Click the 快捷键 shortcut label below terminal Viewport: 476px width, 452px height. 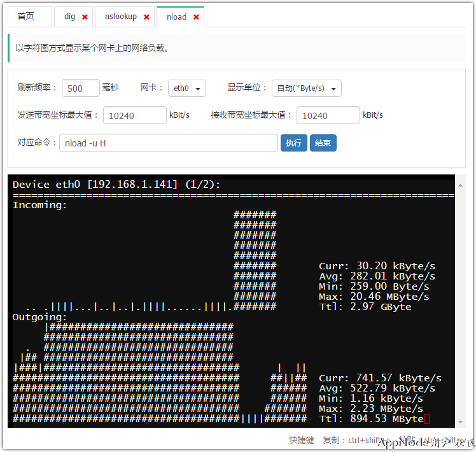click(x=302, y=440)
